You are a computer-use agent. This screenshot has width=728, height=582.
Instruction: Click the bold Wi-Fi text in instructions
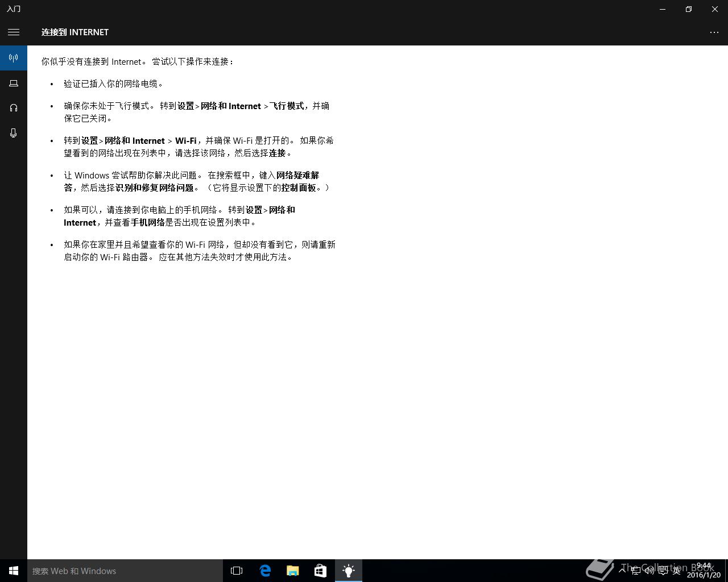pos(185,141)
